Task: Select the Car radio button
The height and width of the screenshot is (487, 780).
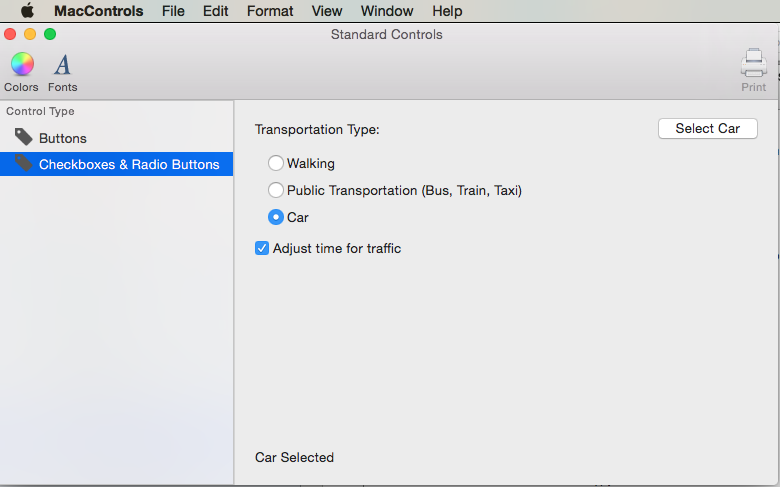Action: pos(276,217)
